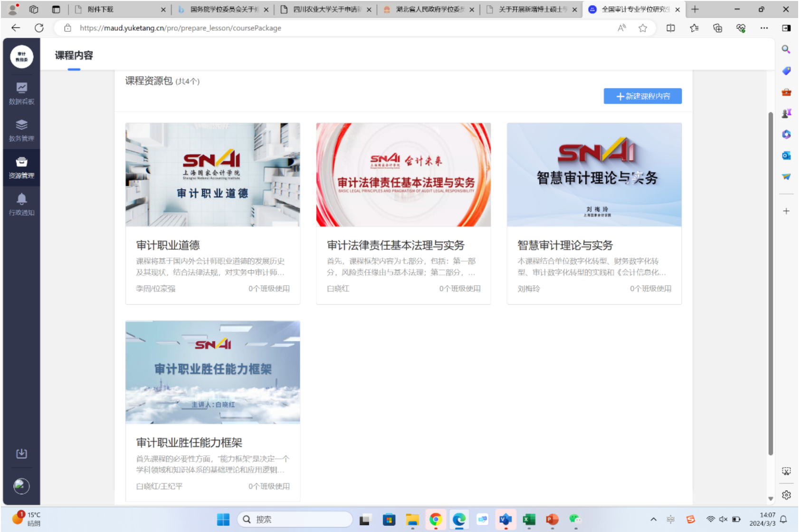
Task: Click the download icon in the sidebar bottom
Action: pyautogui.click(x=21, y=454)
